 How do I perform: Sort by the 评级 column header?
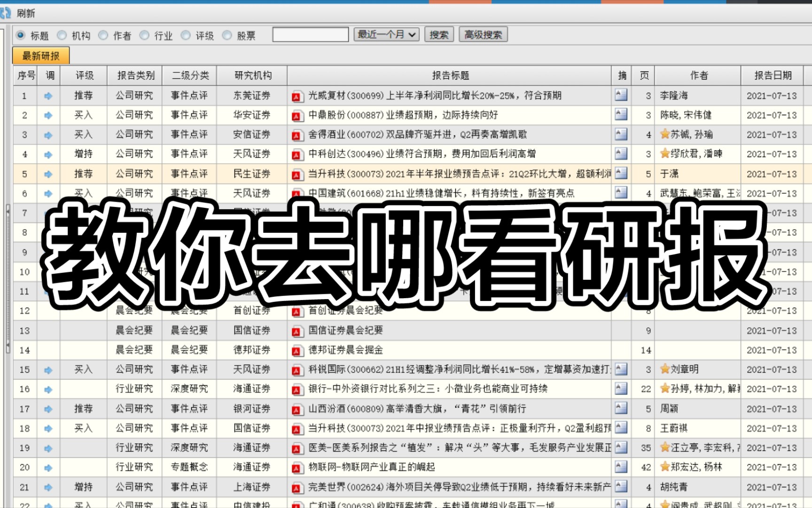84,76
